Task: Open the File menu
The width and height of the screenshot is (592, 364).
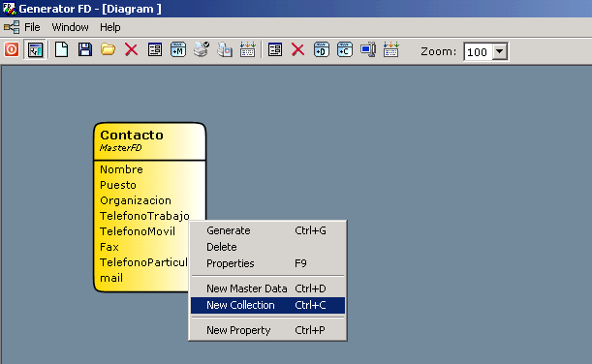Action: pos(32,27)
